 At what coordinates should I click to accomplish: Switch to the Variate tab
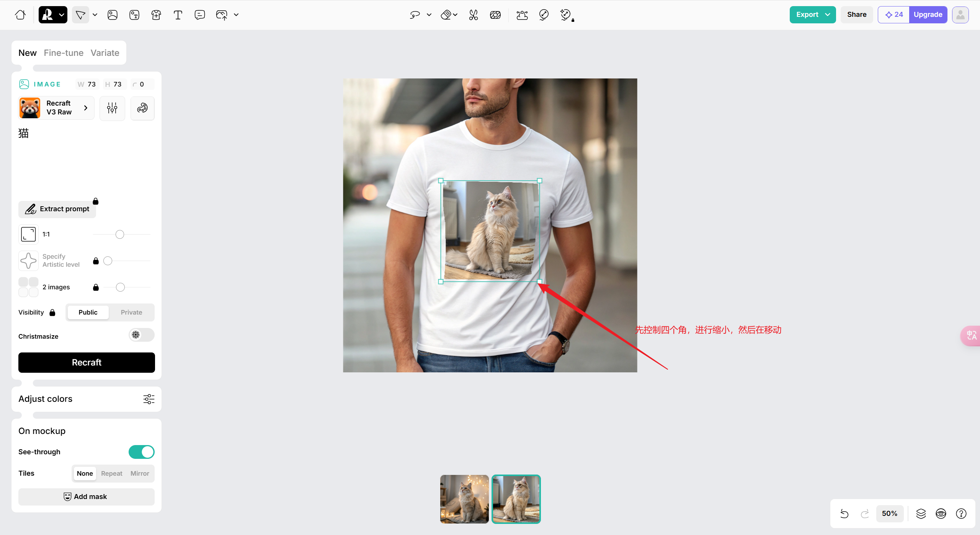point(105,53)
